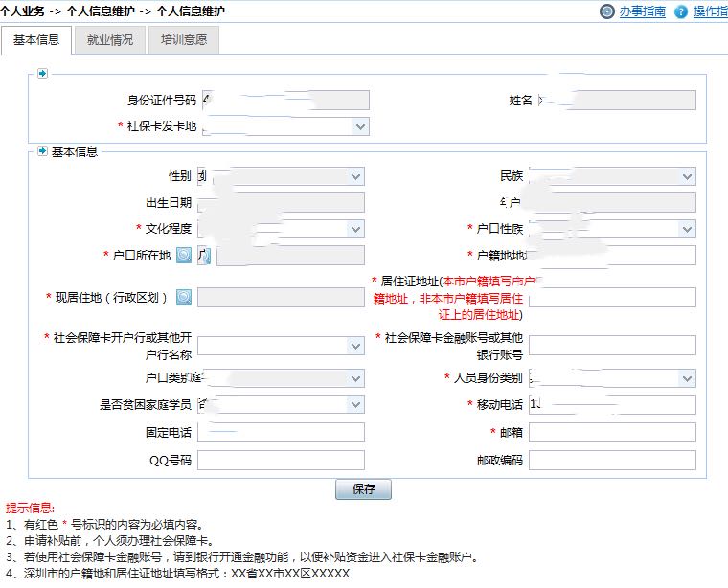Image resolution: width=728 pixels, height=588 pixels.
Task: Click the 保存 button
Action: click(x=363, y=489)
